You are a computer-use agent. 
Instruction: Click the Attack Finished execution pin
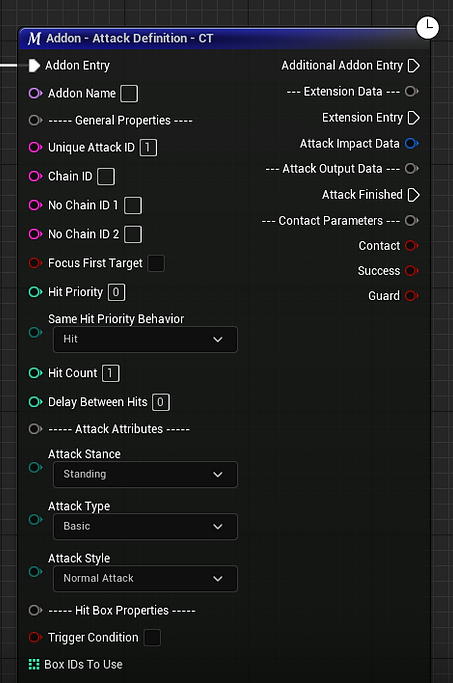pyautogui.click(x=413, y=195)
